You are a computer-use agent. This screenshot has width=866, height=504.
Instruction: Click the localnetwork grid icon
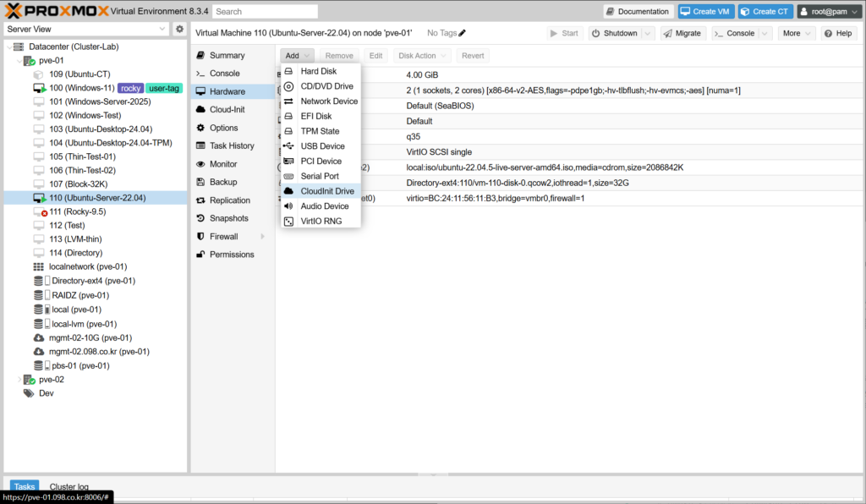tap(39, 266)
